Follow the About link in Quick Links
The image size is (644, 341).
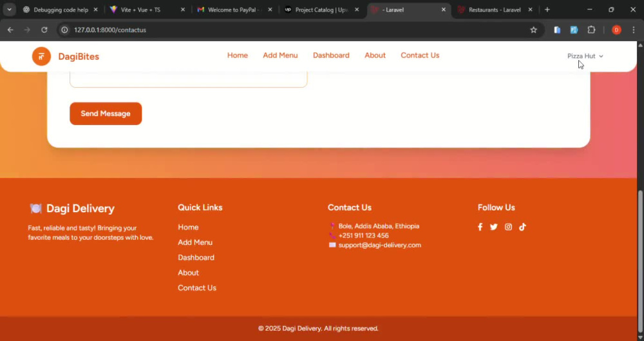[x=188, y=273]
